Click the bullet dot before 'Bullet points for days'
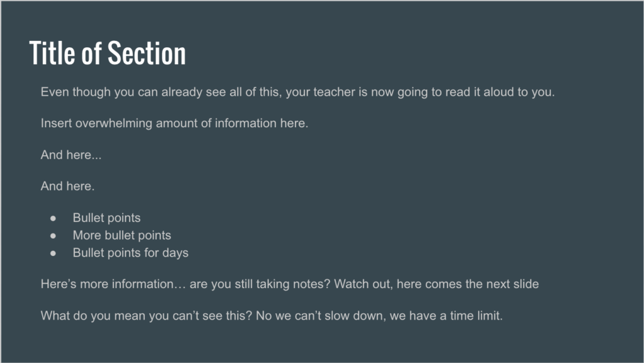Screen dimensions: 644x363 coord(53,254)
